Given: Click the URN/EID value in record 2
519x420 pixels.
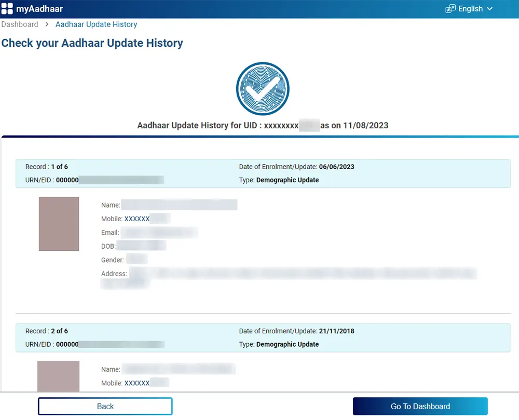Looking at the screenshot, I should coord(110,344).
